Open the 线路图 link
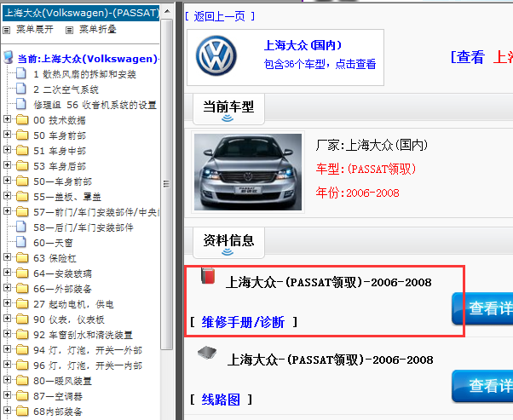This screenshot has width=513, height=420. 221,400
